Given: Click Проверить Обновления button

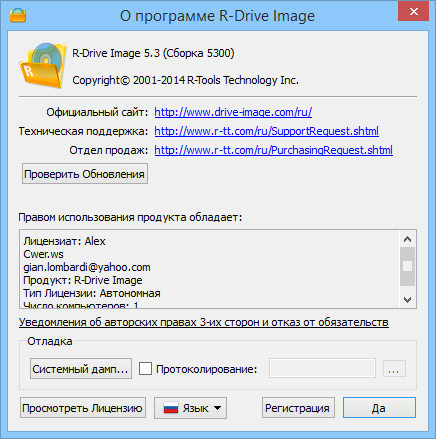Looking at the screenshot, I should pyautogui.click(x=85, y=174).
